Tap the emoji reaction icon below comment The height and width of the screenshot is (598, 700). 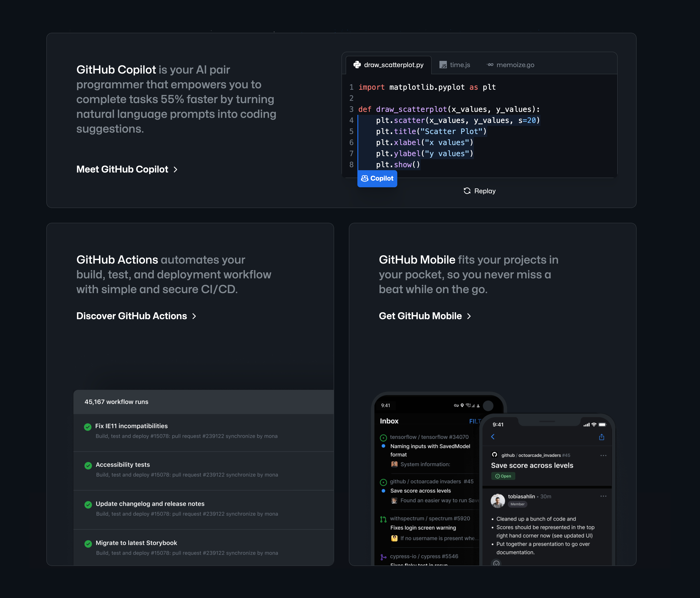click(x=496, y=563)
